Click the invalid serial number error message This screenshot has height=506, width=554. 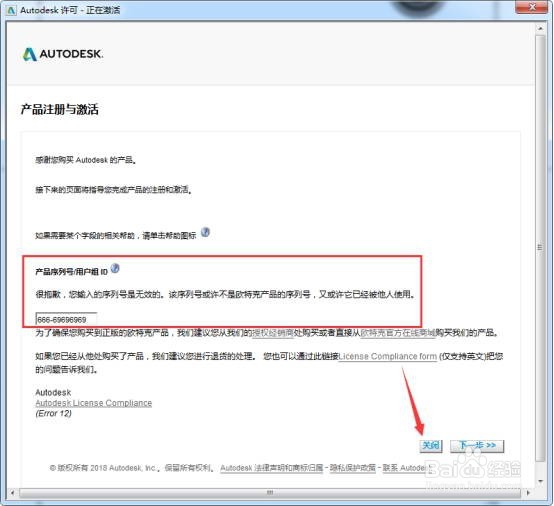coord(225,294)
